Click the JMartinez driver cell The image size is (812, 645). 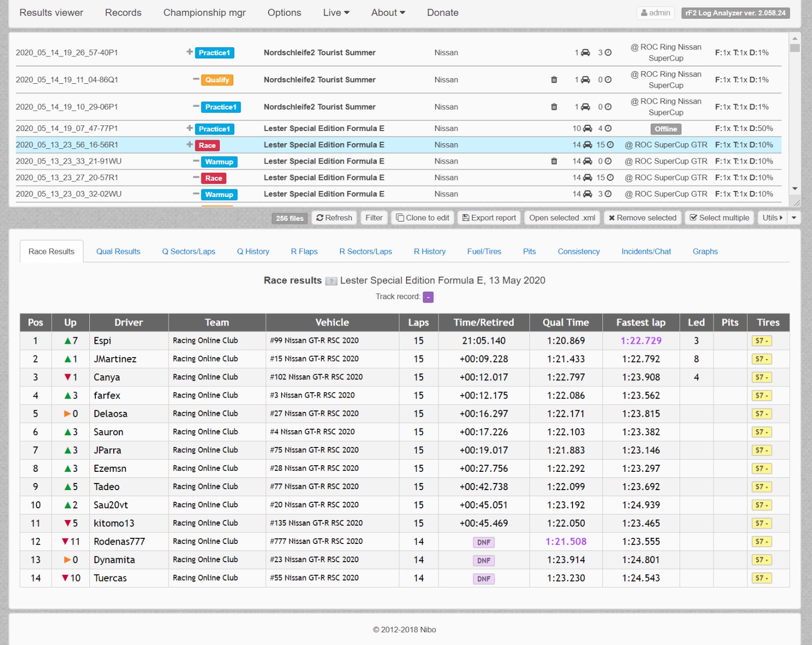129,359
